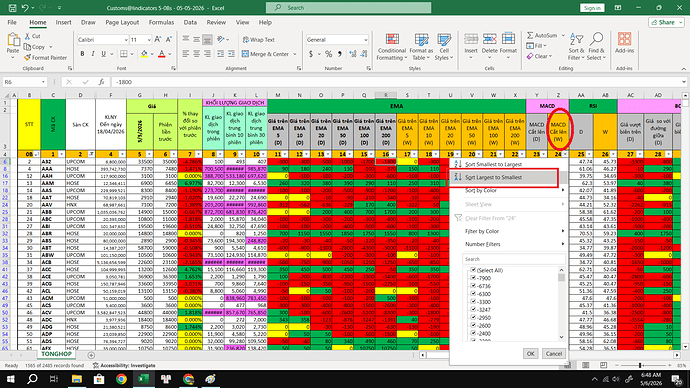Open filter dropdown for column 25 header
This screenshot has width=690, height=388.
pyautogui.click(x=589, y=154)
